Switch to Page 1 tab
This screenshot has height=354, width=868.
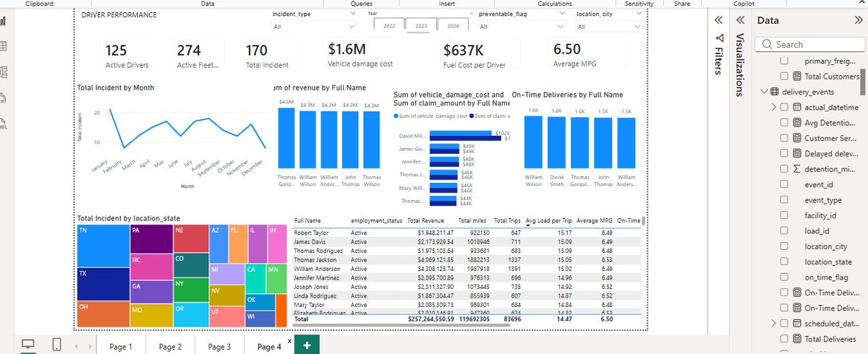[121, 346]
